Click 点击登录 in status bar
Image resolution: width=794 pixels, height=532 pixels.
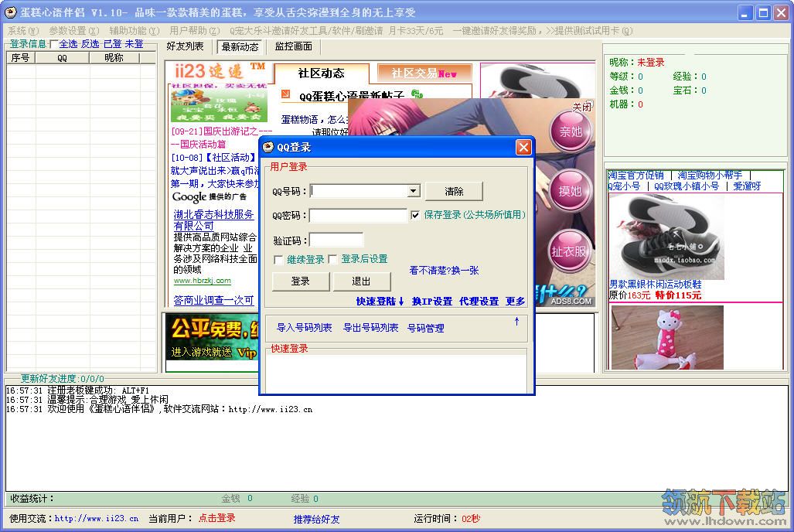216,518
